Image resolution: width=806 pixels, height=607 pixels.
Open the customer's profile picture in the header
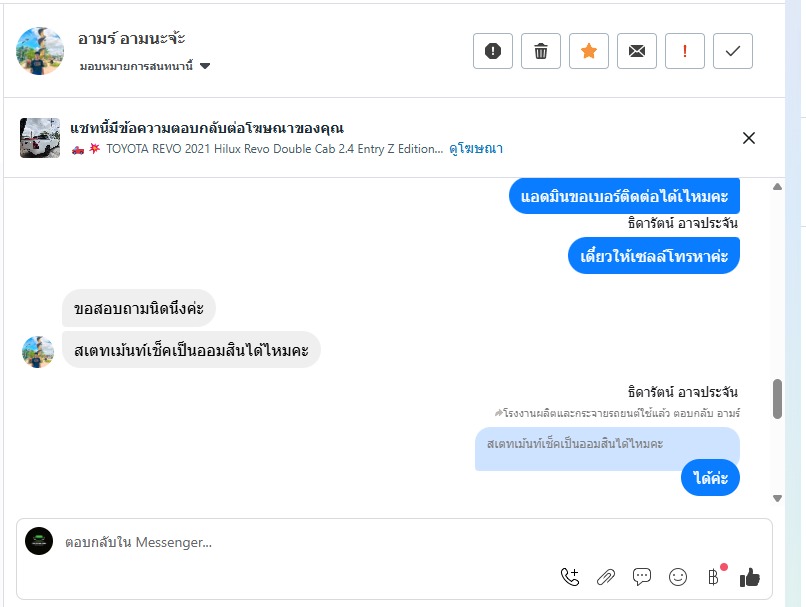[x=40, y=51]
